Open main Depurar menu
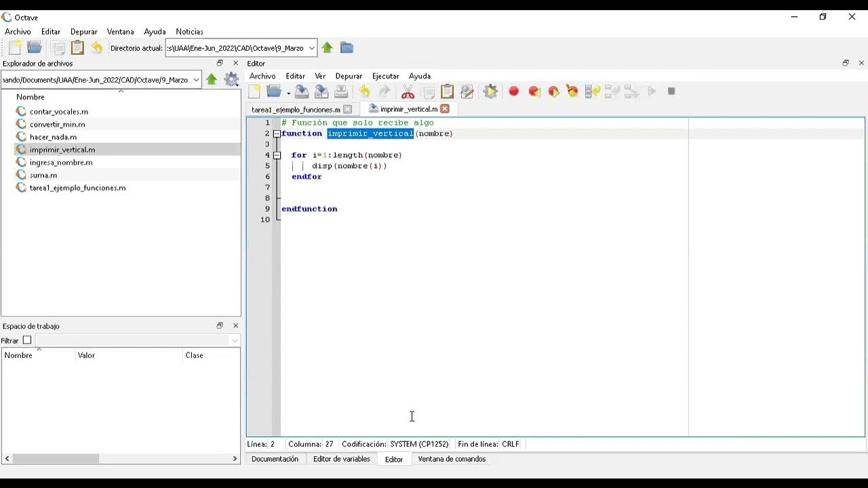The width and height of the screenshot is (868, 488). coord(84,32)
